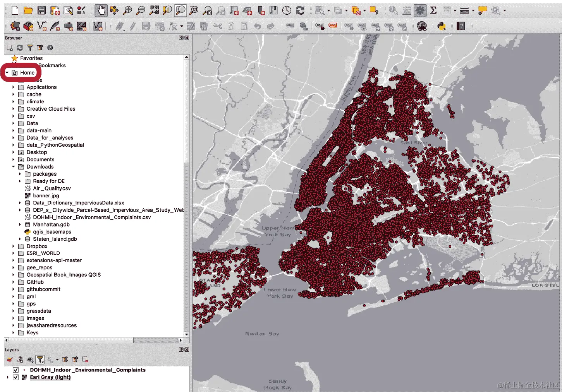
Task: Activate the Zoom In tool
Action: pyautogui.click(x=127, y=10)
